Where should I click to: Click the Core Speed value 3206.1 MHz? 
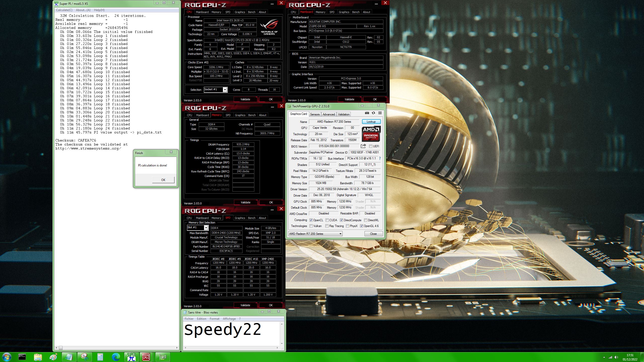[216, 67]
